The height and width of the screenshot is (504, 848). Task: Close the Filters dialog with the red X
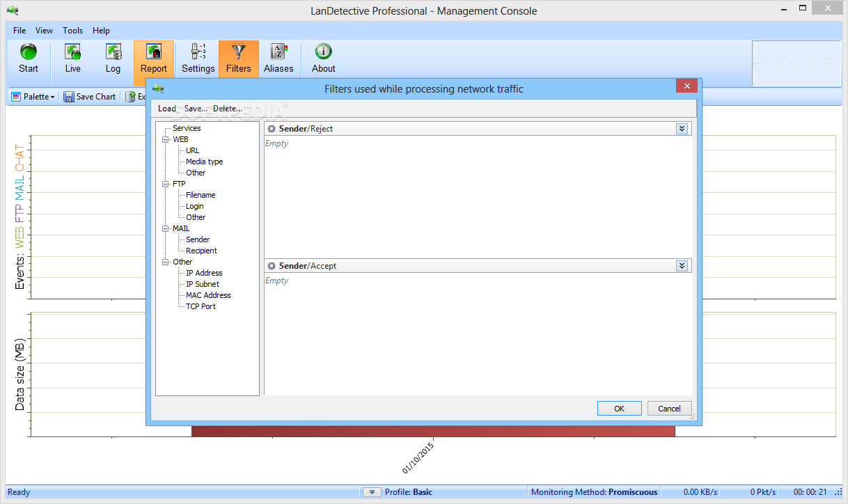[686, 86]
